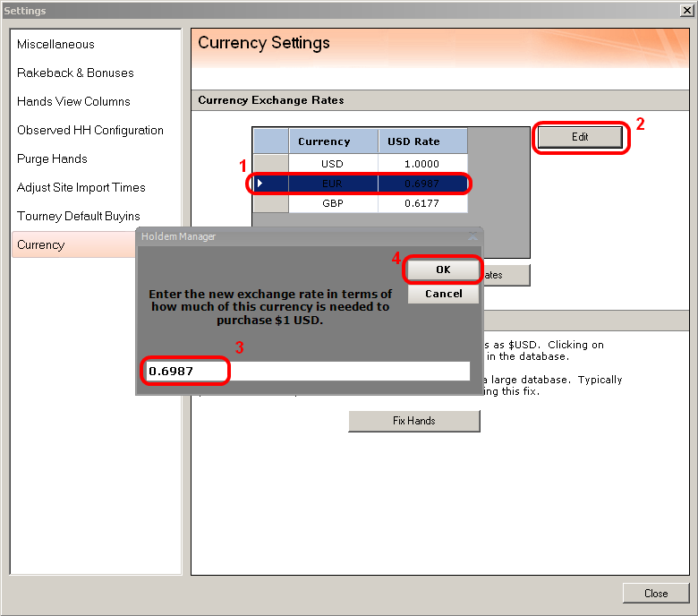Open Hands View Columns settings

click(73, 101)
